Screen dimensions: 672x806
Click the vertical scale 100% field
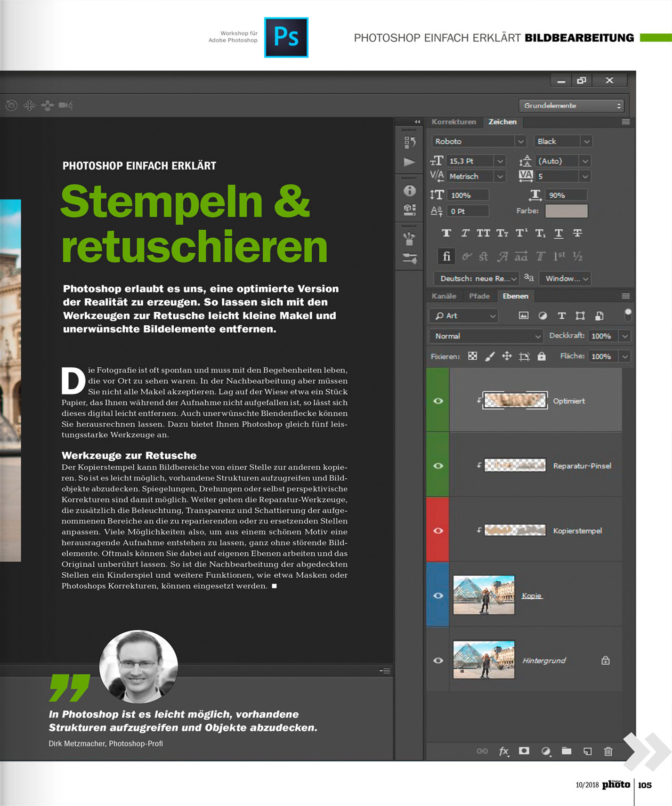tap(468, 195)
